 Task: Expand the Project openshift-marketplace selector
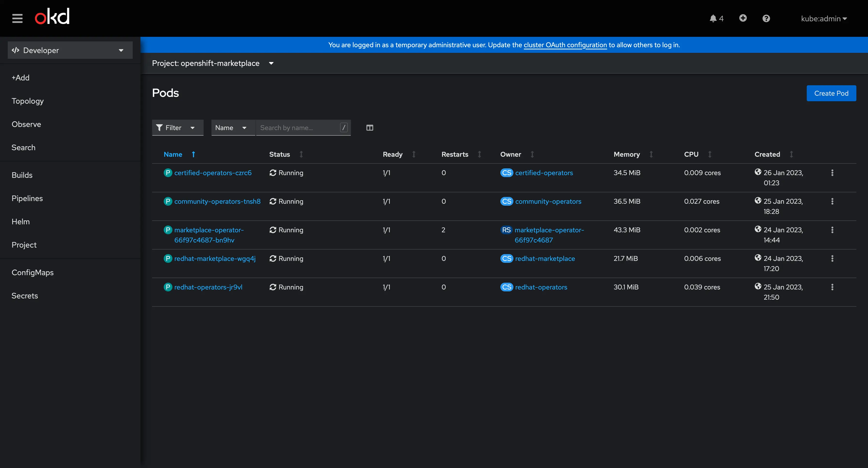click(x=213, y=63)
